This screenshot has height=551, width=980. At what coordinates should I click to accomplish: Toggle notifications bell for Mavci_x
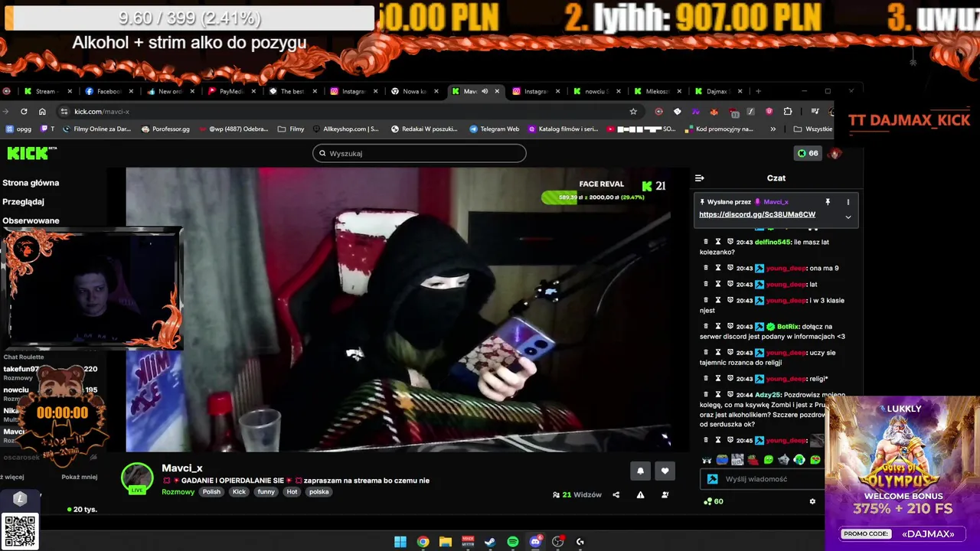point(640,471)
